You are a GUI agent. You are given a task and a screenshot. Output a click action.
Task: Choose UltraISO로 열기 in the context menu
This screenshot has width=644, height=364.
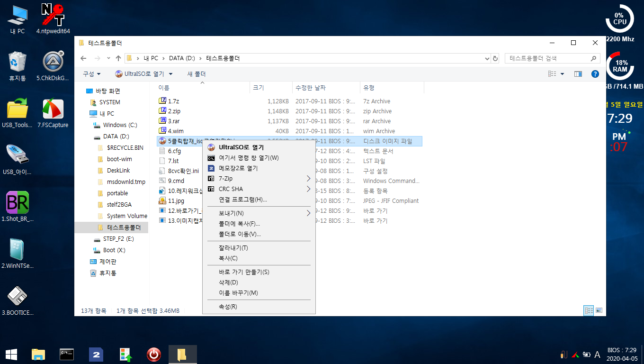click(259, 147)
